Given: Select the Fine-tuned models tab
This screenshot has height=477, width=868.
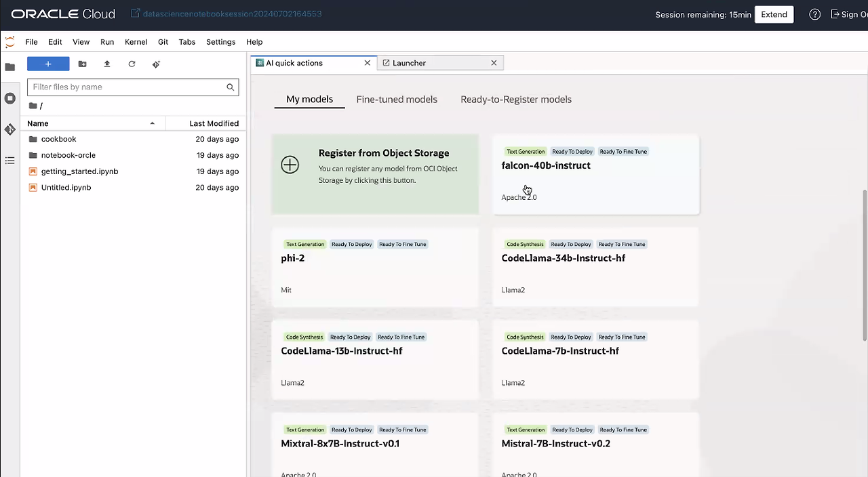Looking at the screenshot, I should [397, 100].
